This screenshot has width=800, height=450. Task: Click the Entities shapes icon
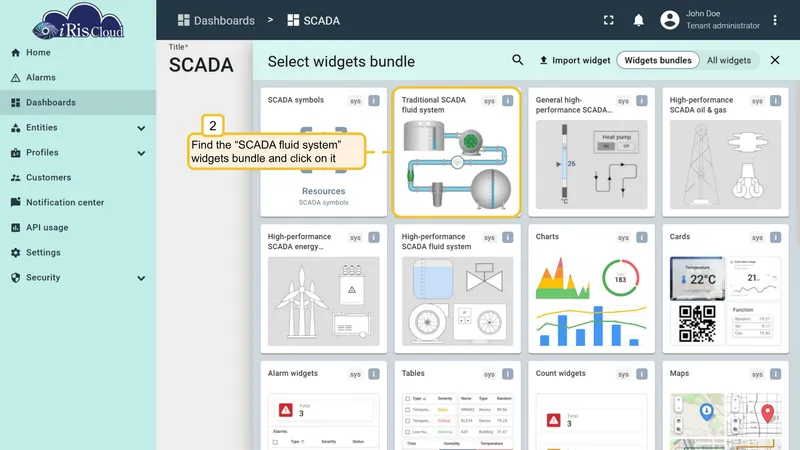click(16, 128)
